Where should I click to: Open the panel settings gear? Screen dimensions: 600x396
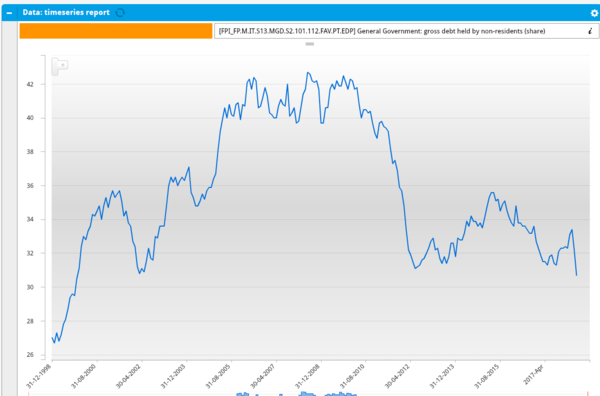(594, 13)
